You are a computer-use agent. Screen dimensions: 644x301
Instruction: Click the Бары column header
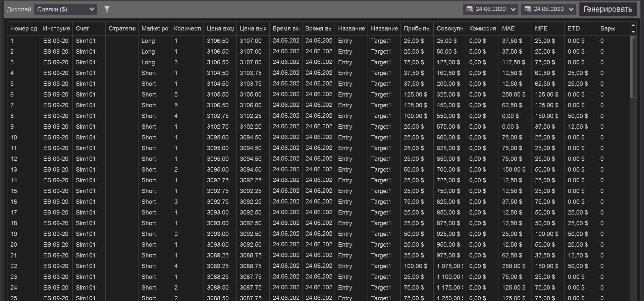(x=613, y=28)
